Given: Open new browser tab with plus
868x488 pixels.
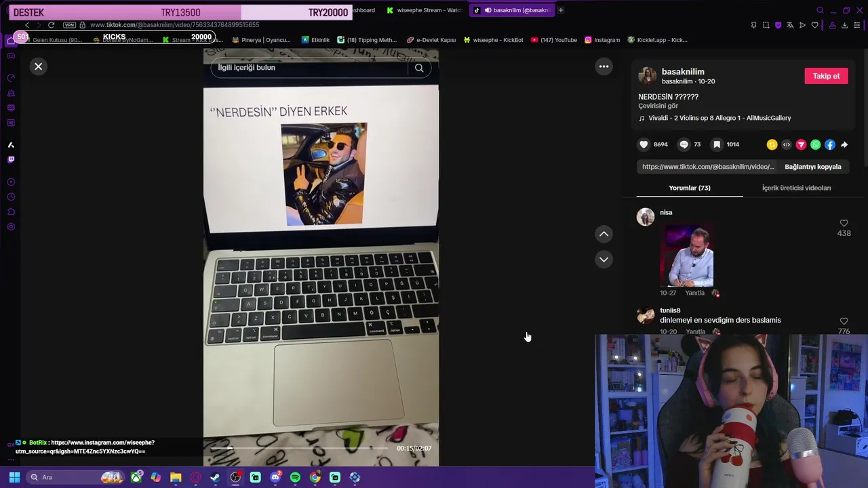Looking at the screenshot, I should tap(561, 10).
